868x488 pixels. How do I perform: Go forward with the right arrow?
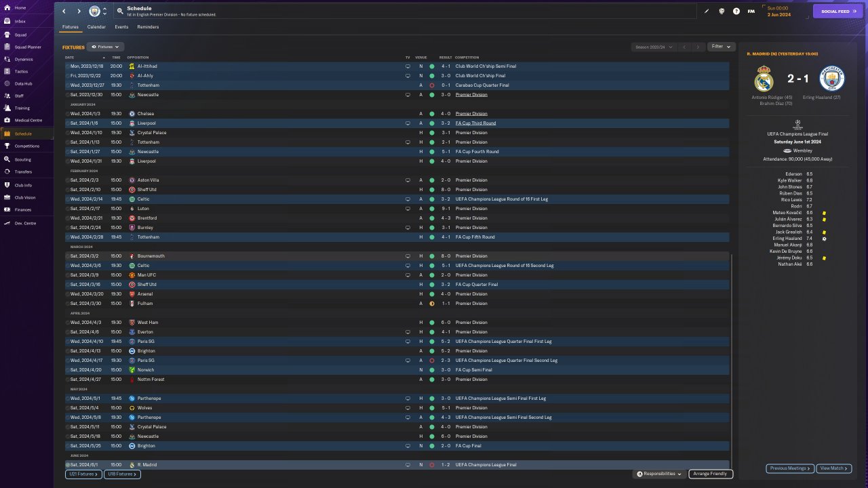click(x=79, y=12)
